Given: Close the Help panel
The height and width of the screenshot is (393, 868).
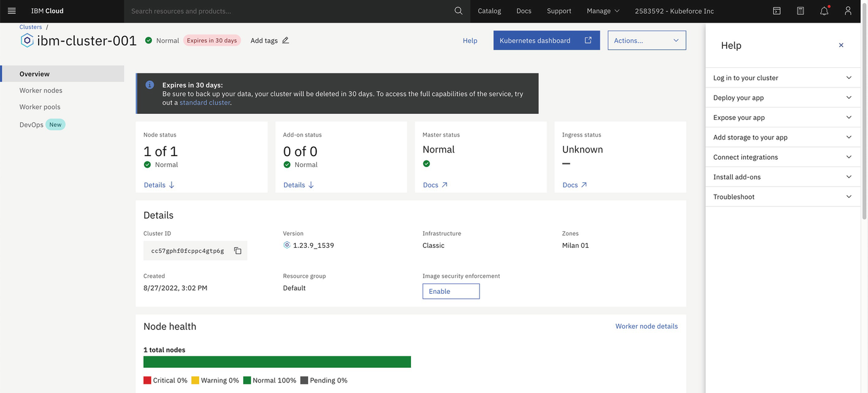Looking at the screenshot, I should (x=841, y=45).
